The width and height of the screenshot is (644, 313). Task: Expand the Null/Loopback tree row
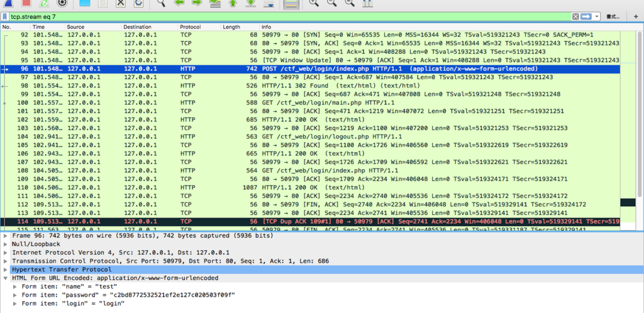pos(6,244)
